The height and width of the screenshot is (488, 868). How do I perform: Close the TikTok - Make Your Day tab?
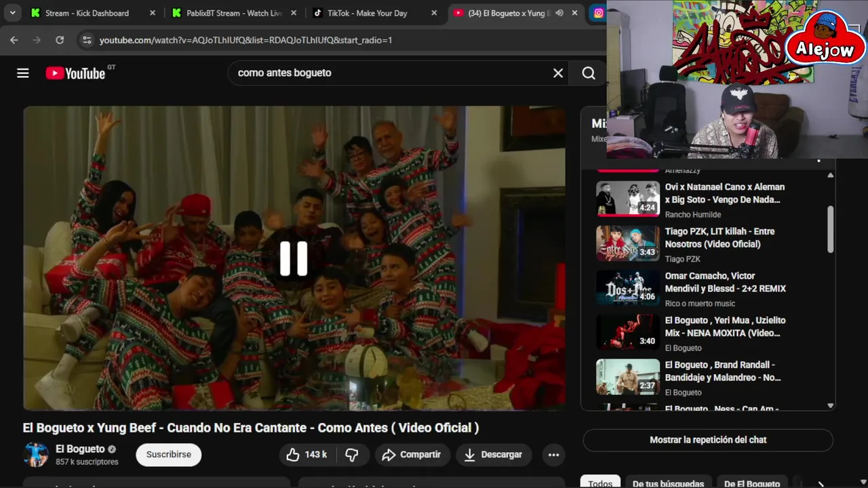434,13
